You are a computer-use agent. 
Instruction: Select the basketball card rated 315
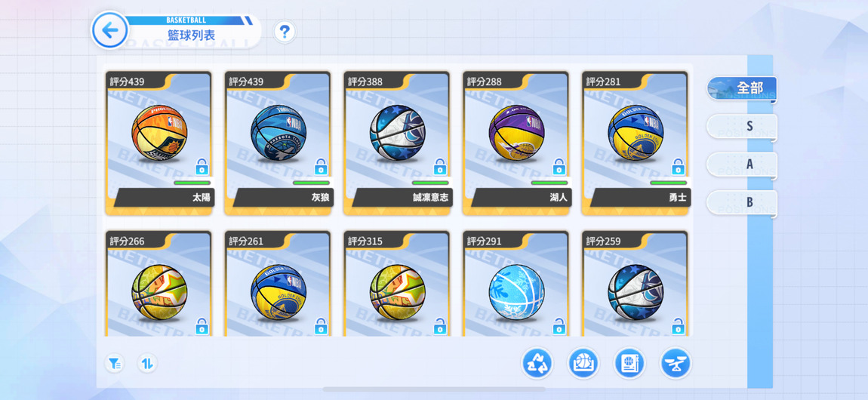(396, 283)
